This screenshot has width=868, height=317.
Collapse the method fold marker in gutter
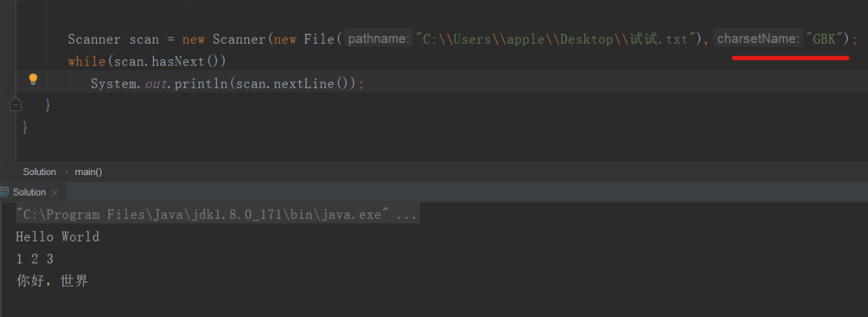(16, 104)
